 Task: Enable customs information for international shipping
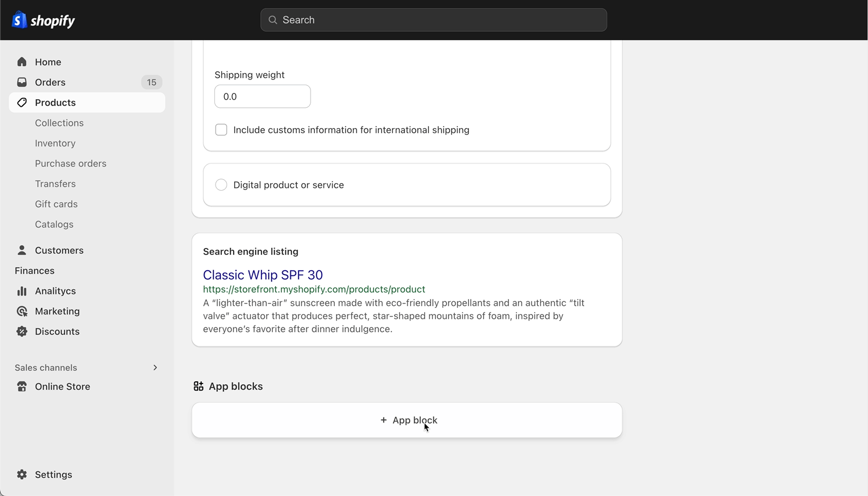(x=221, y=130)
